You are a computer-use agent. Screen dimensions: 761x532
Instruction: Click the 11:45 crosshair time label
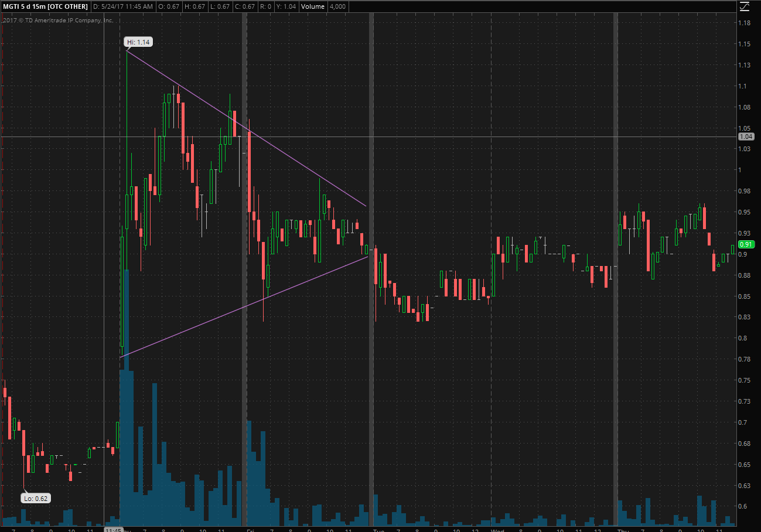[113, 530]
